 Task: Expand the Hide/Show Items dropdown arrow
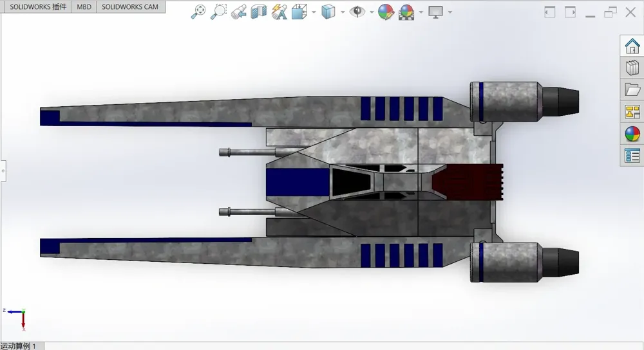tap(372, 12)
